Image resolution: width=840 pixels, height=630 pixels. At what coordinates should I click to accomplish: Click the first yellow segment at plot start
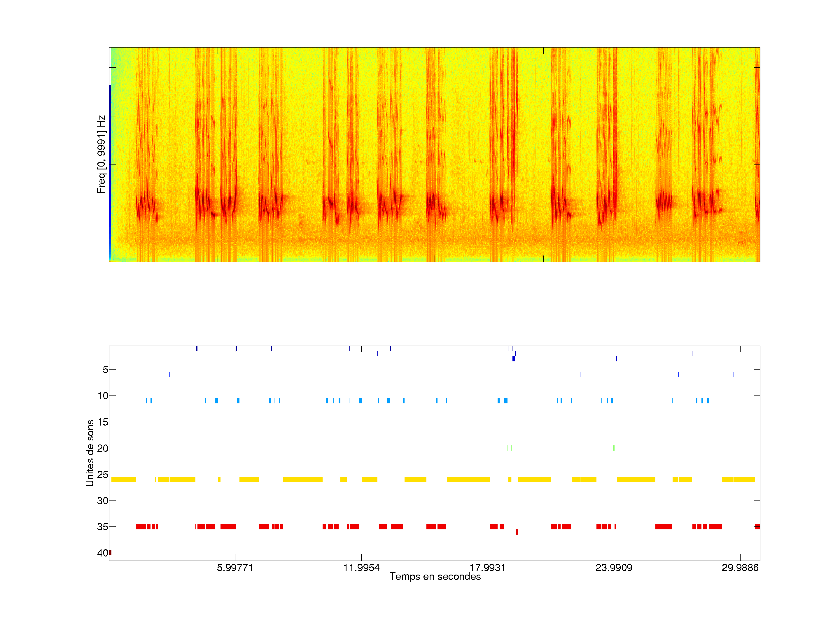click(123, 480)
